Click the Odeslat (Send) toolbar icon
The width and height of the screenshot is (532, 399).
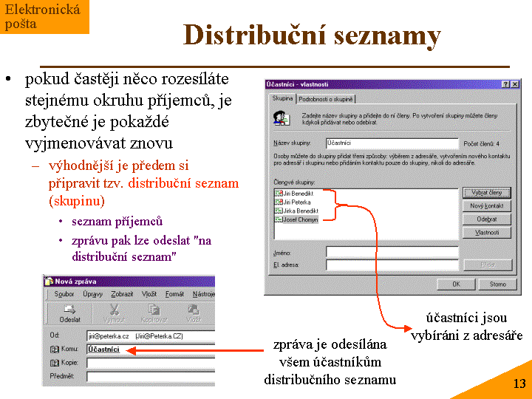point(70,313)
